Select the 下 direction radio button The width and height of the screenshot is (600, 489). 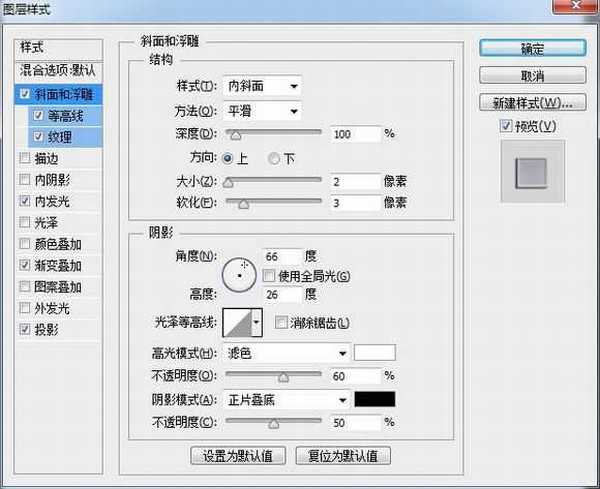point(273,158)
